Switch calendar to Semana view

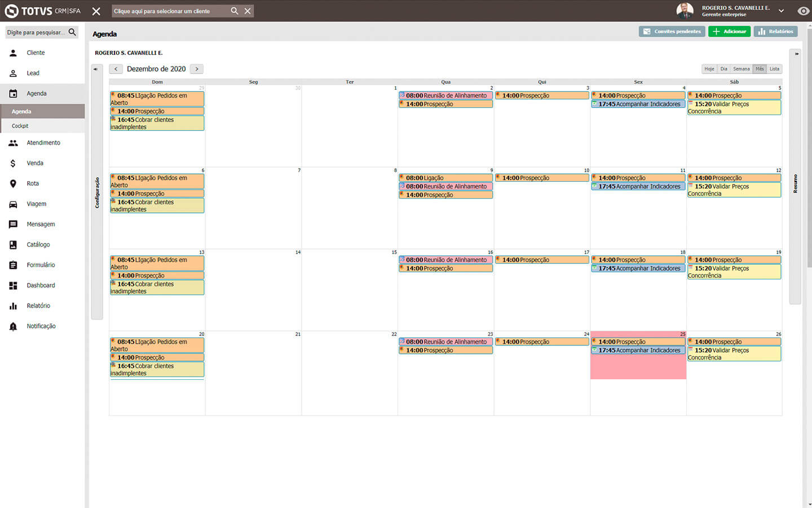pyautogui.click(x=741, y=69)
